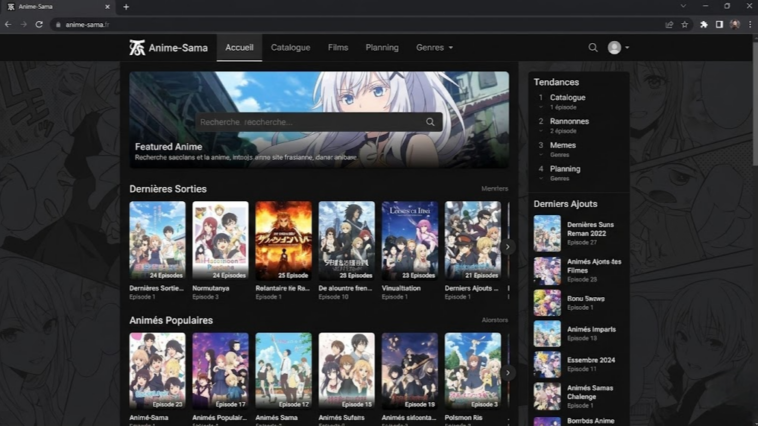The image size is (758, 426).
Task: Bookmark this page with the star icon
Action: [x=685, y=24]
